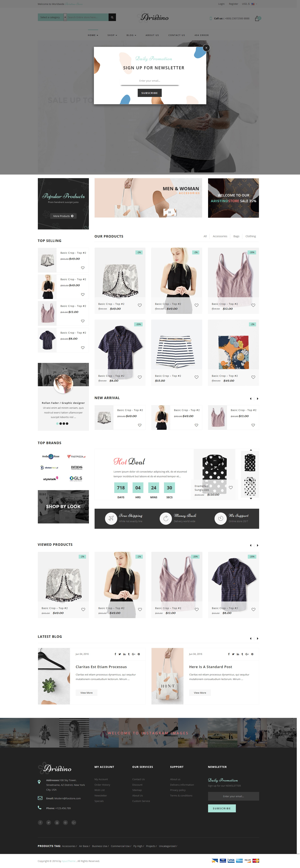Select the Accessories product filter tab
The image size is (300, 868).
click(x=220, y=236)
